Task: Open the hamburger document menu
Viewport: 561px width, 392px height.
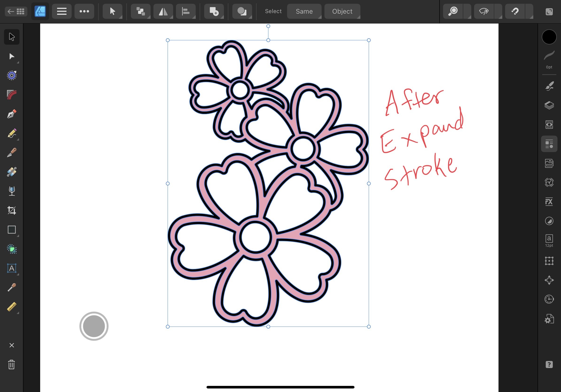Action: tap(62, 11)
